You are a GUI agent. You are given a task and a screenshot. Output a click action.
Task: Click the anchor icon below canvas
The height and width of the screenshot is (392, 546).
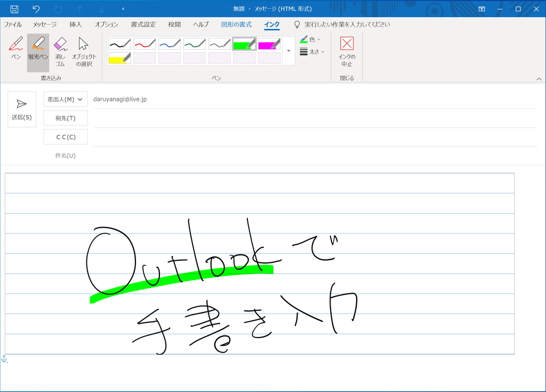point(4,359)
